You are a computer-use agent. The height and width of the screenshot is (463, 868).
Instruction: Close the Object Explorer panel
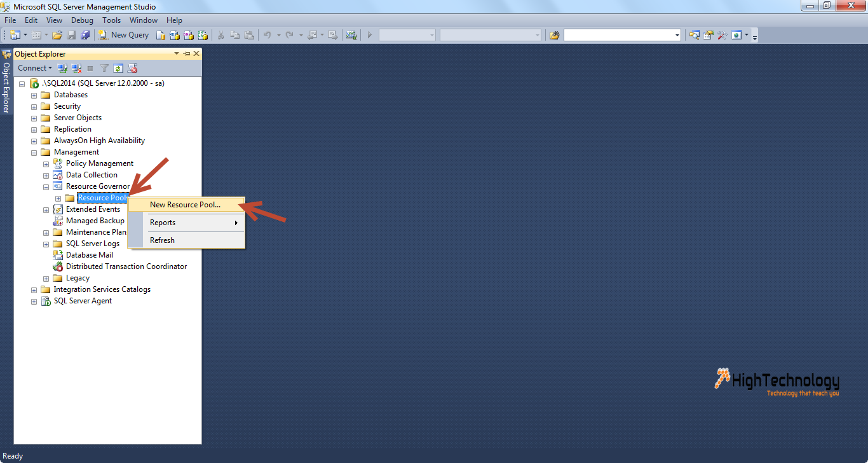pyautogui.click(x=196, y=54)
